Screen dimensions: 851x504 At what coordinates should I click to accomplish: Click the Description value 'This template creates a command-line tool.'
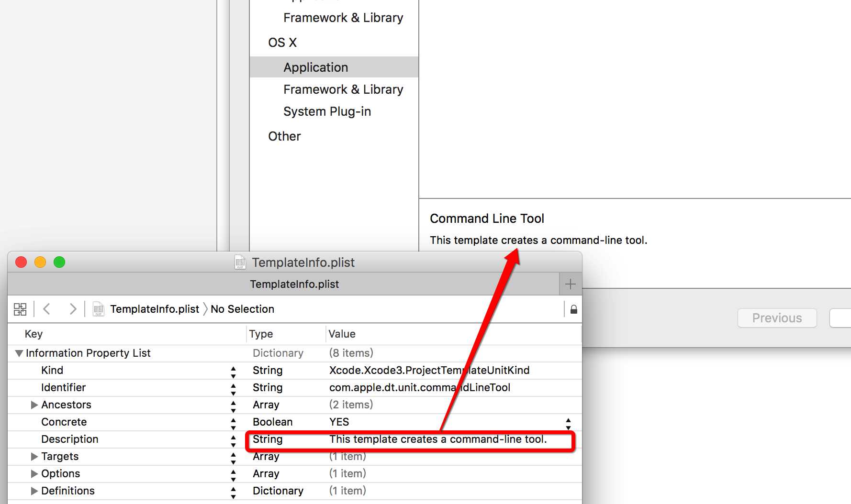point(438,439)
